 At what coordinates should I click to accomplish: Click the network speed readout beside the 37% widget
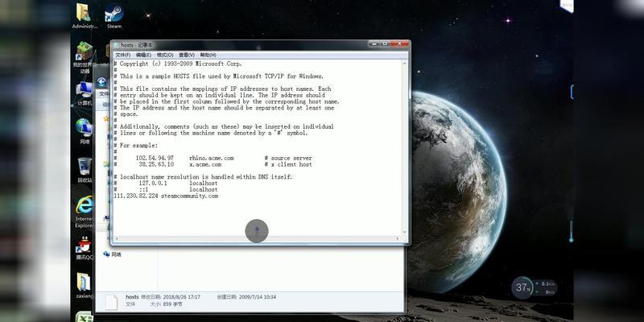tap(547, 287)
